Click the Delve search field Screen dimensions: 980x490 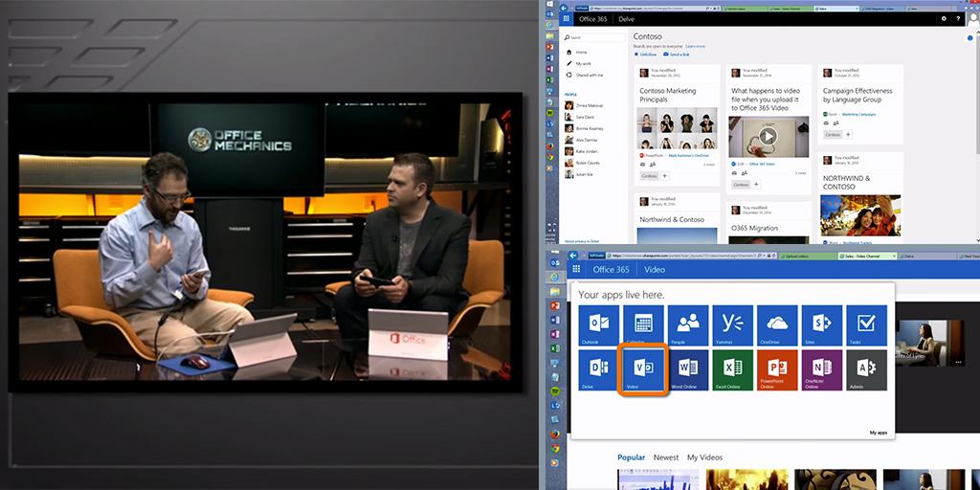click(x=593, y=37)
